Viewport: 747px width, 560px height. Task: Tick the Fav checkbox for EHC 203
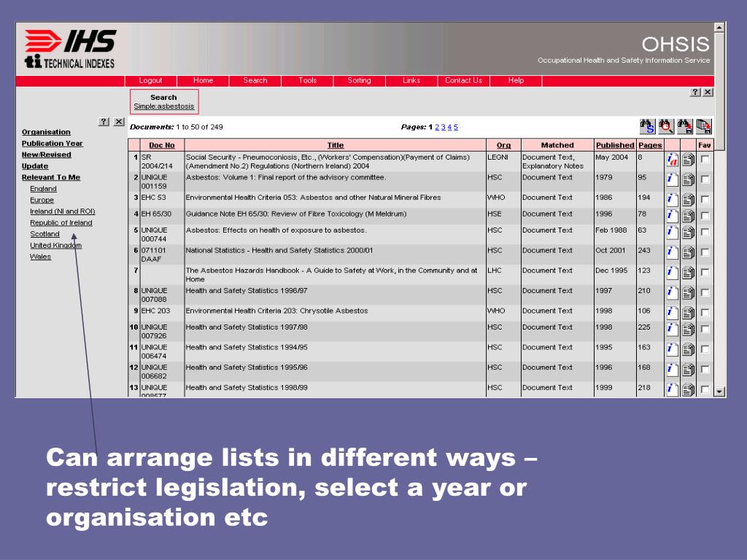[705, 313]
